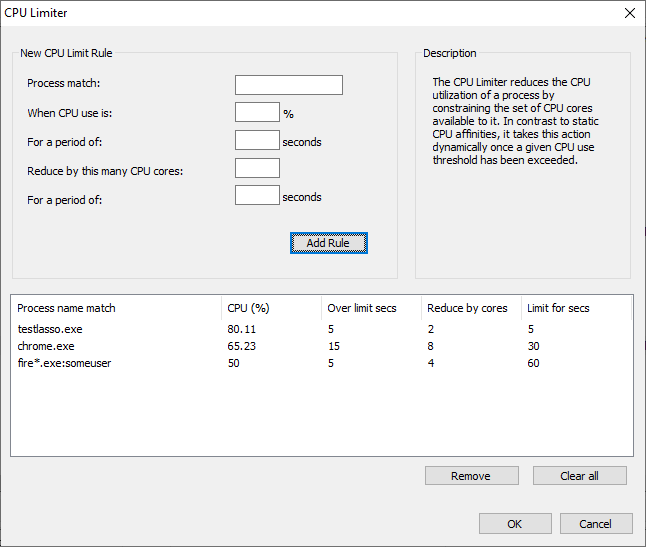
Task: Click the over-limit period seconds field
Action: (256, 140)
